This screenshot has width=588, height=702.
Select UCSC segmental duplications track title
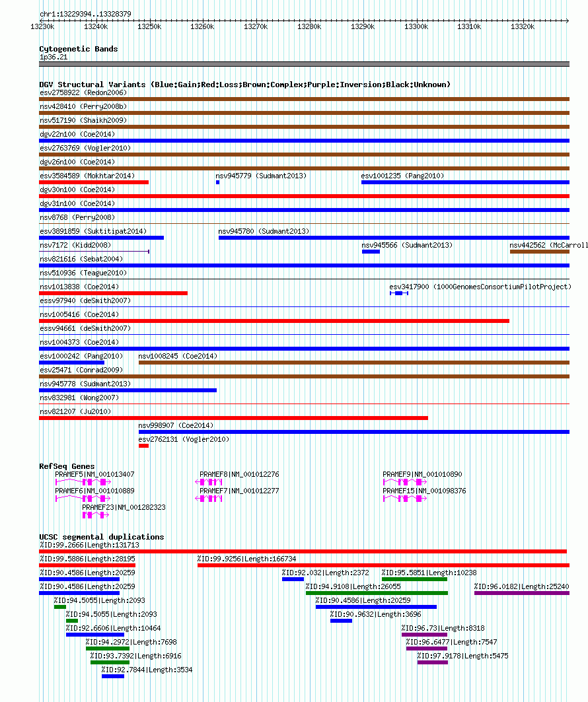tap(102, 537)
